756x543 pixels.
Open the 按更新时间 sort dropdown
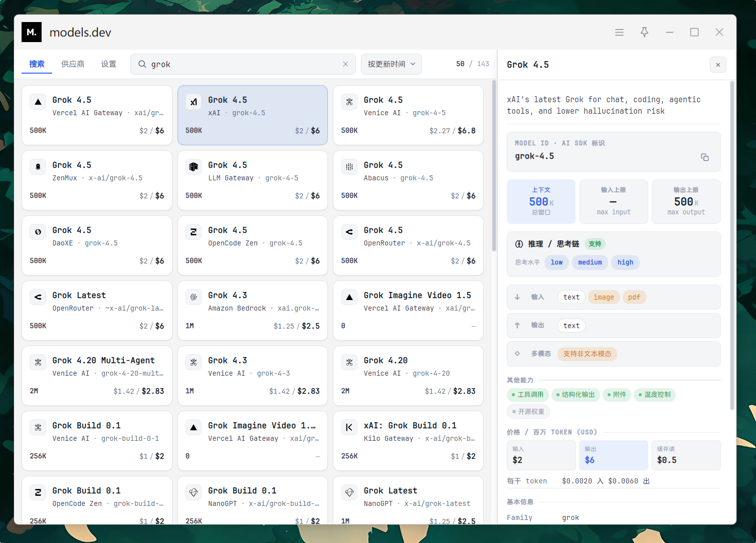point(392,64)
